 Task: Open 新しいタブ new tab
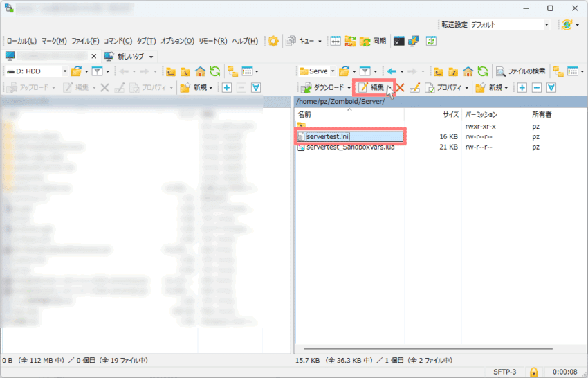129,56
